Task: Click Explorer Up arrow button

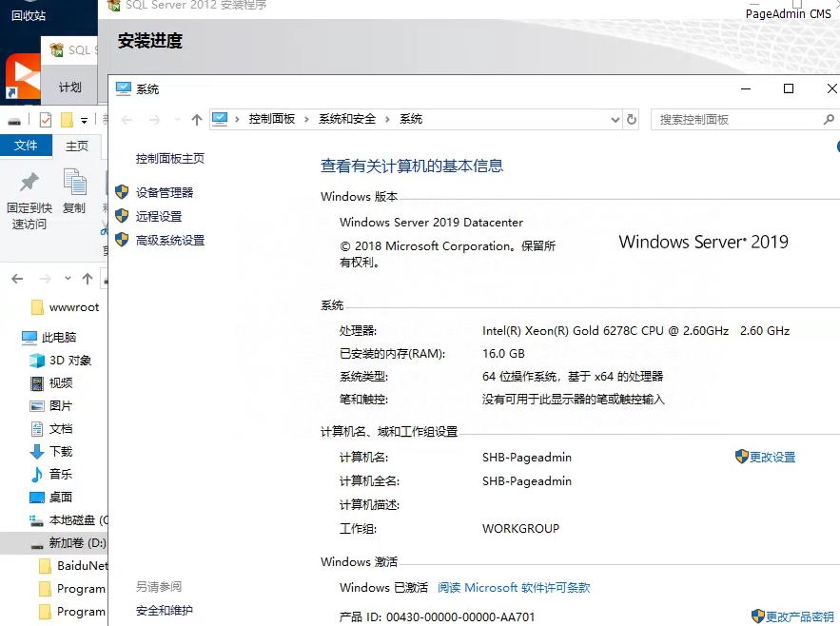Action: 88,279
